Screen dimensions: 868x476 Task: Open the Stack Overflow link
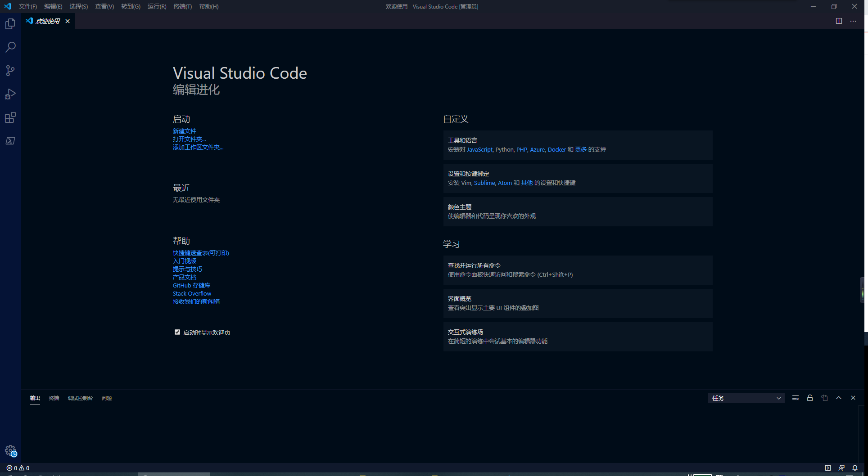pos(192,293)
